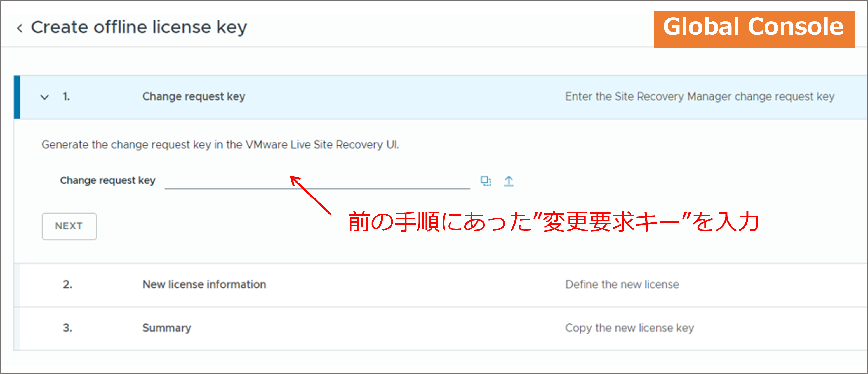Click 'Enter the Site Recovery Manager change request key' text

pyautogui.click(x=700, y=97)
